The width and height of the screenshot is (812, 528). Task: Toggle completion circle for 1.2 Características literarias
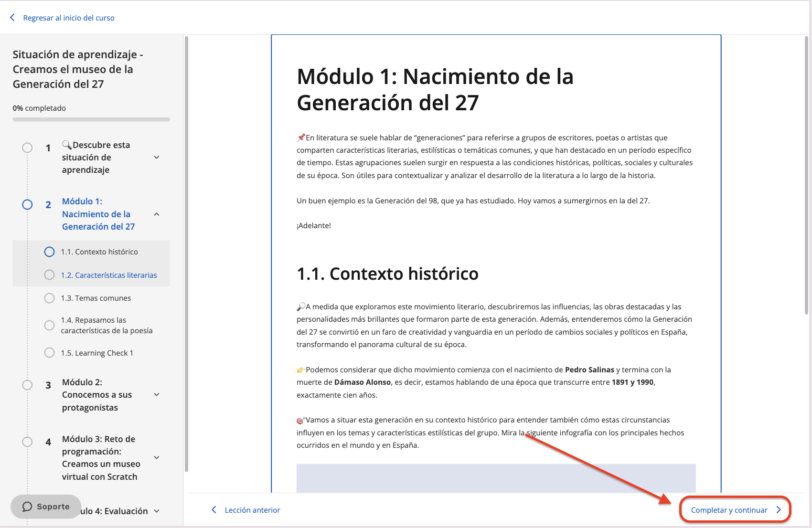(x=49, y=275)
